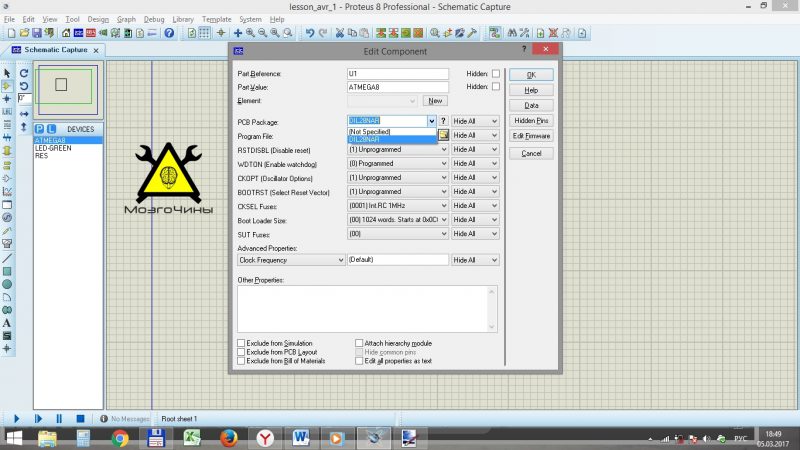The width and height of the screenshot is (800, 450).
Task: Select the Text script 'A' tool
Action: click(x=7, y=323)
